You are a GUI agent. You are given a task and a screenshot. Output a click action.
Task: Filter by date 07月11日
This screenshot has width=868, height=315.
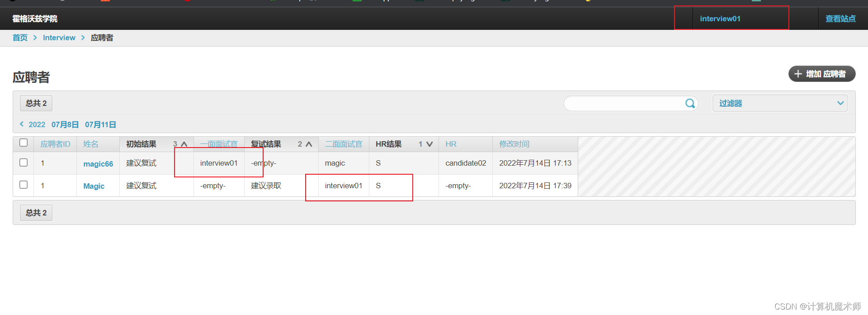pyautogui.click(x=100, y=124)
